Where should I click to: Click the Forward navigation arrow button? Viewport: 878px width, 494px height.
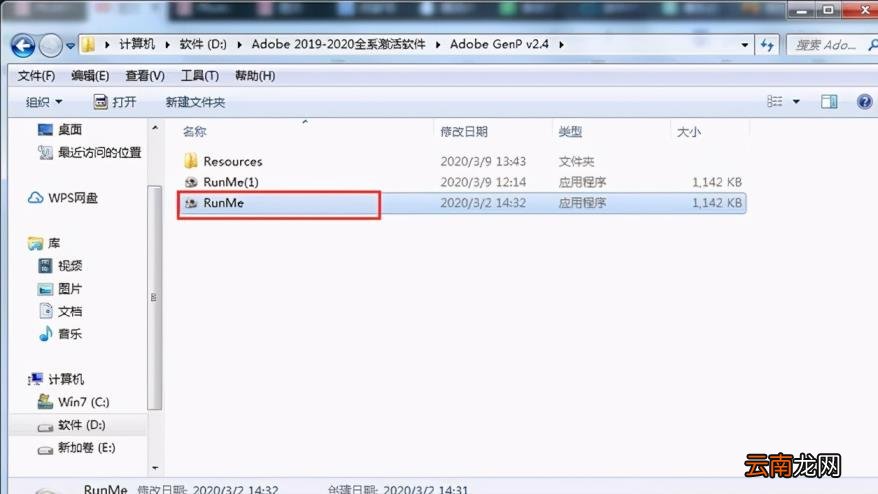[50, 45]
